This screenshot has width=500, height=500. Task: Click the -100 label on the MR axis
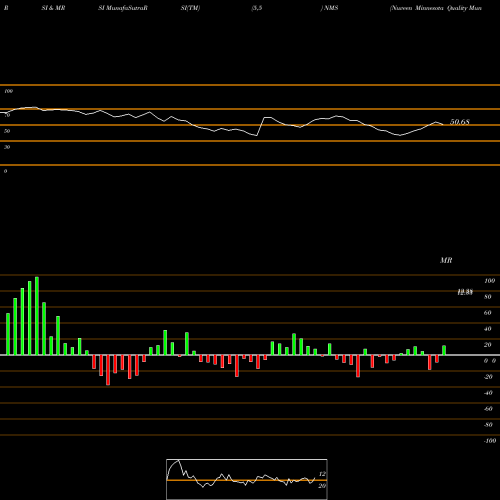489,441
